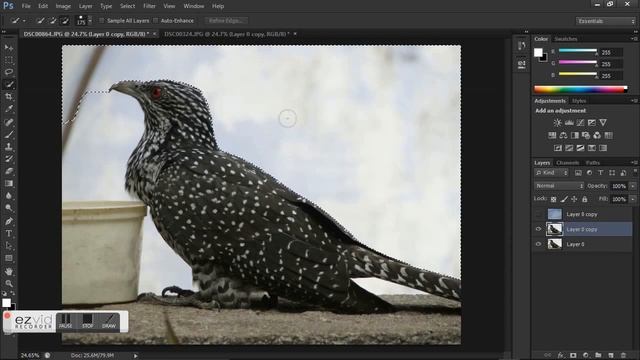Add Levels adjustment
Viewport: 640px width, 360px height.
tap(569, 122)
